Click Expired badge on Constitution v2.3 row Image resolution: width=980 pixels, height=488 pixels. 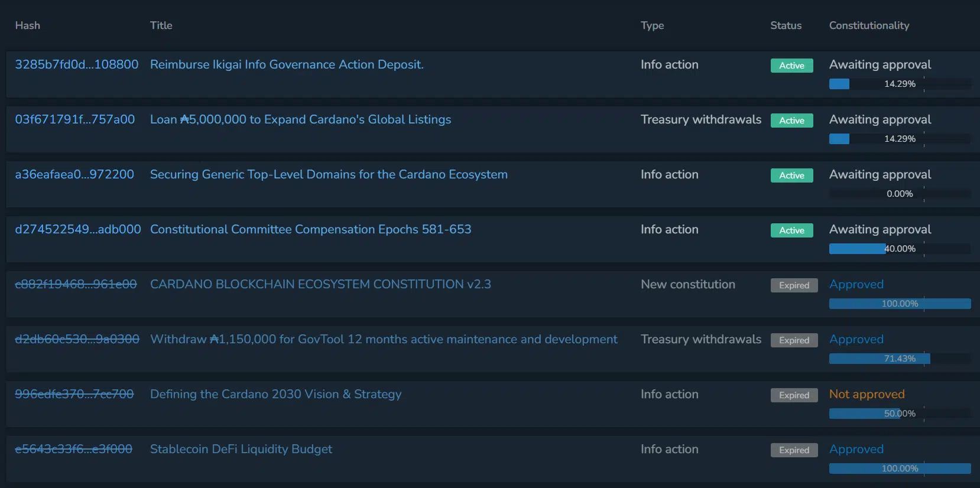pos(794,285)
